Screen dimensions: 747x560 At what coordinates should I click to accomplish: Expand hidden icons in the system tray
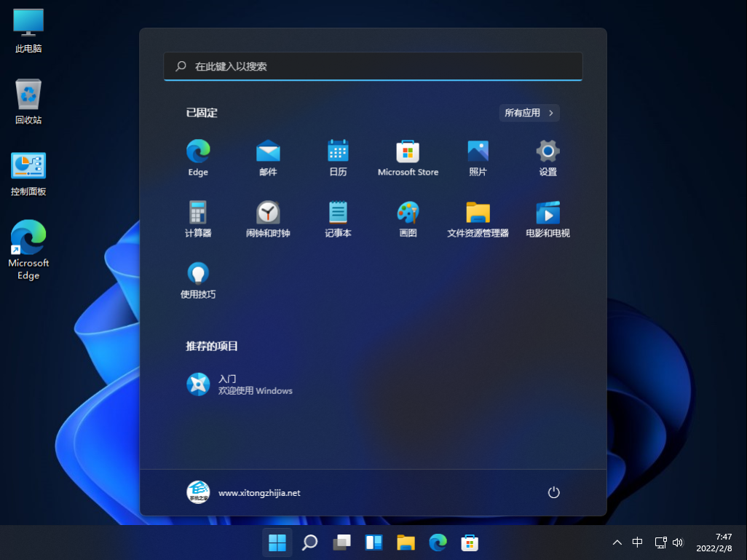(617, 543)
